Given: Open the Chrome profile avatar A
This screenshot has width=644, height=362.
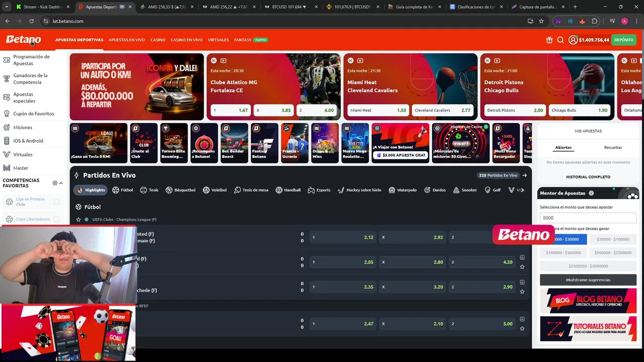Looking at the screenshot, I should [624, 21].
